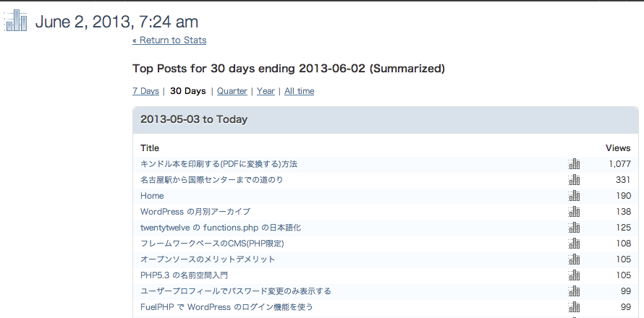Click stats chart icon for WordPress の月別アーカイブ
644x318 pixels.
(574, 212)
